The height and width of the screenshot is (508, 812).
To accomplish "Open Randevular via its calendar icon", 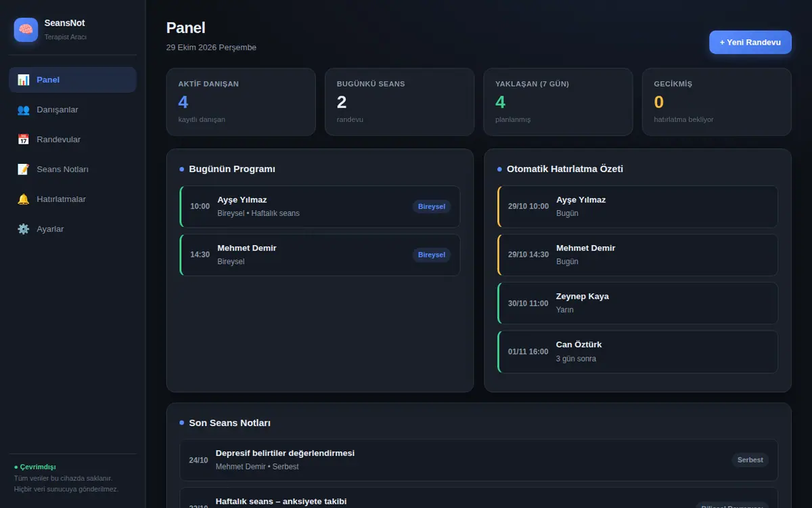I will [24, 140].
